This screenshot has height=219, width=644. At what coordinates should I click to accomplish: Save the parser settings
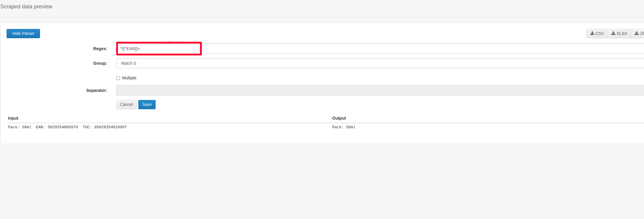[147, 104]
